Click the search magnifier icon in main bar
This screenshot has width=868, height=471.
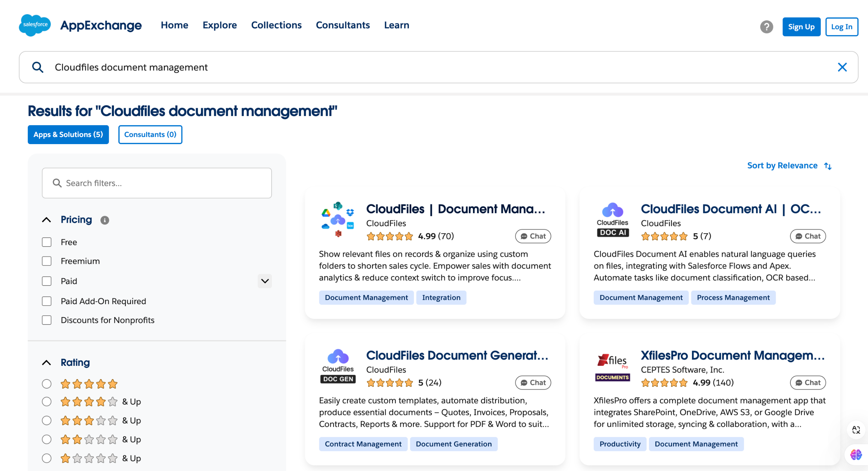pyautogui.click(x=38, y=67)
